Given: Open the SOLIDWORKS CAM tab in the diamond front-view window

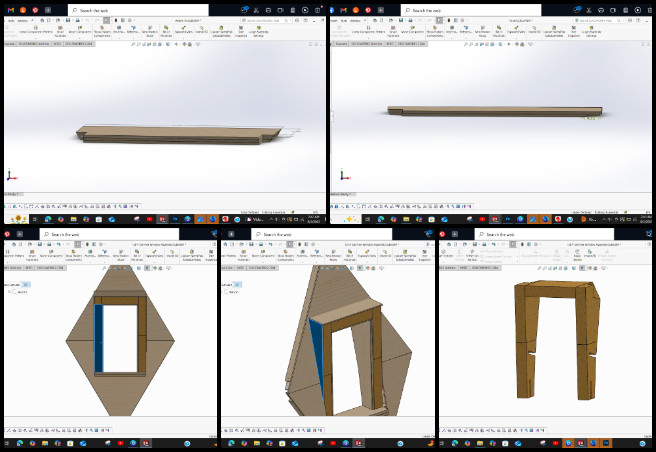Looking at the screenshot, I should tap(49, 267).
